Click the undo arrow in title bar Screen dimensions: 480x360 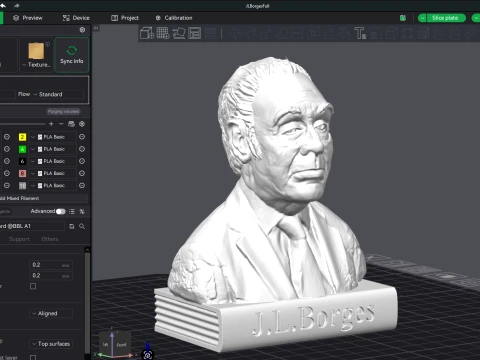3,6
